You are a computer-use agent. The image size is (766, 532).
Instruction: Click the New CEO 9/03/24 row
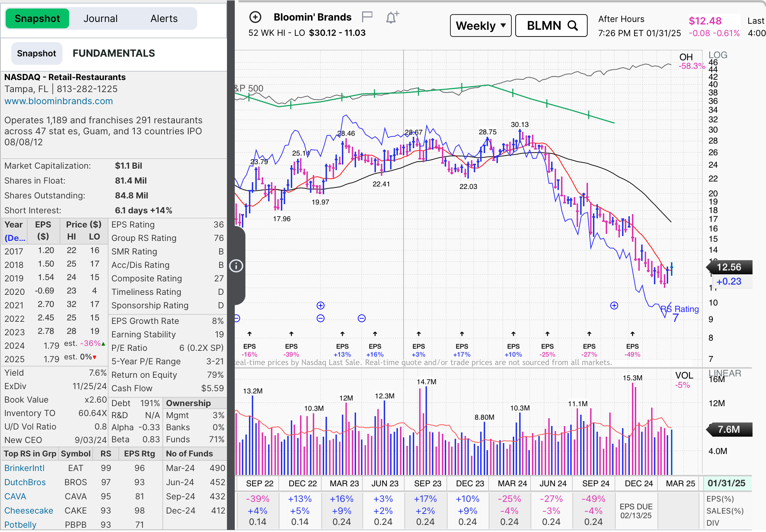pyautogui.click(x=55, y=440)
